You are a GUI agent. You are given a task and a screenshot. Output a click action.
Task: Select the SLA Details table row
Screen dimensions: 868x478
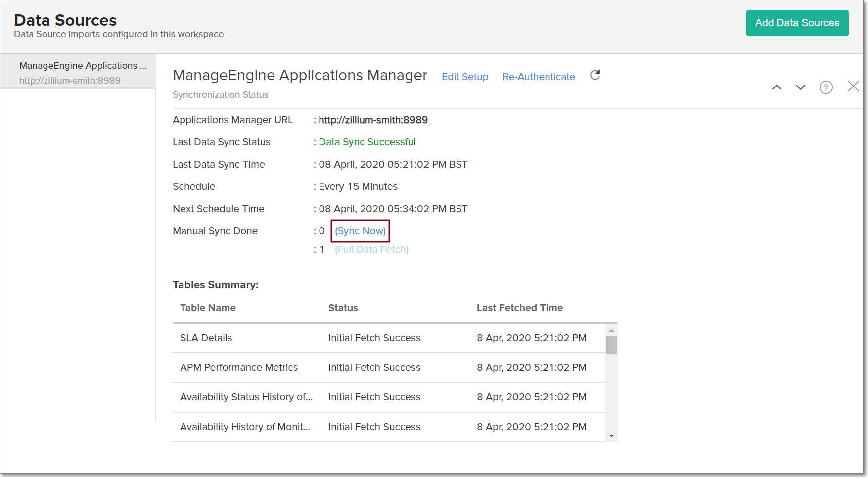pos(206,338)
